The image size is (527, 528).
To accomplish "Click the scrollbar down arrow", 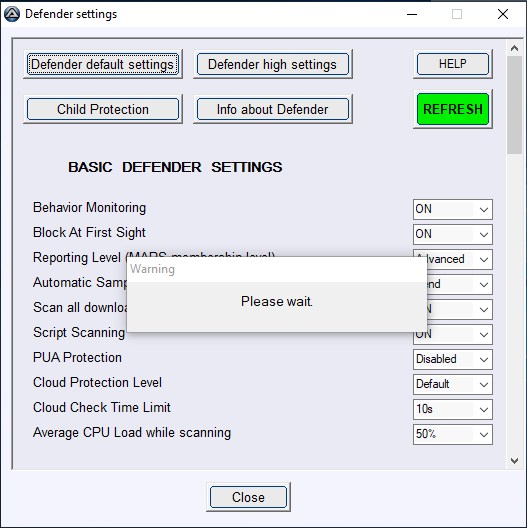I will click(514, 461).
